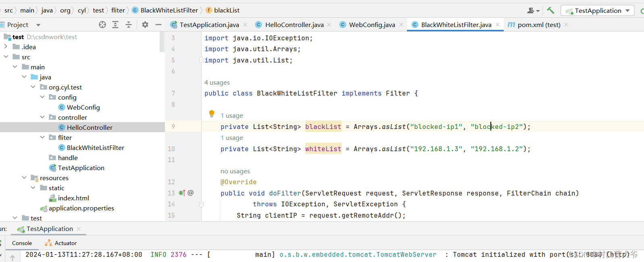Click the whiteList field name in code
This screenshot has width=644, height=262.
pyautogui.click(x=323, y=149)
